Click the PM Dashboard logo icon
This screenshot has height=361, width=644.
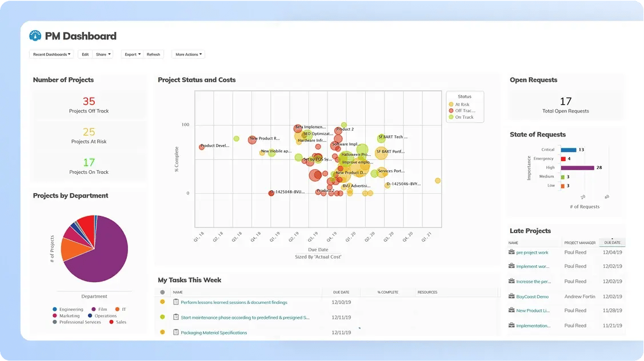click(x=35, y=35)
